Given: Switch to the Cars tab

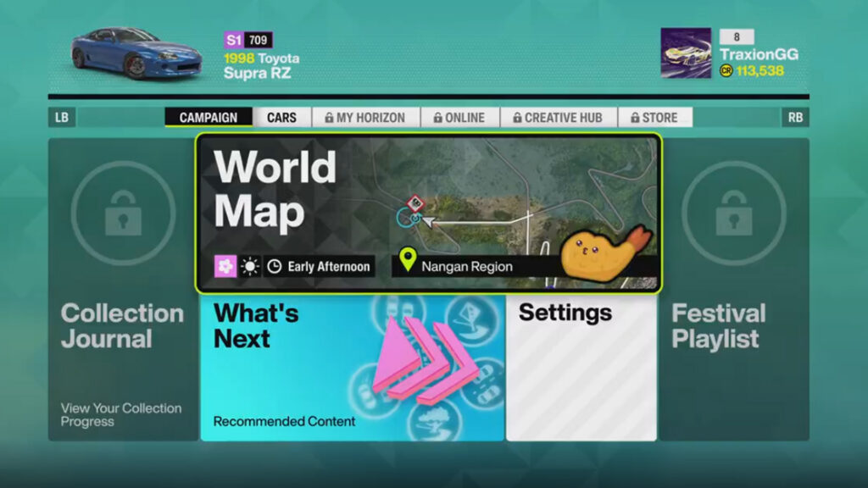Looking at the screenshot, I should (x=281, y=118).
